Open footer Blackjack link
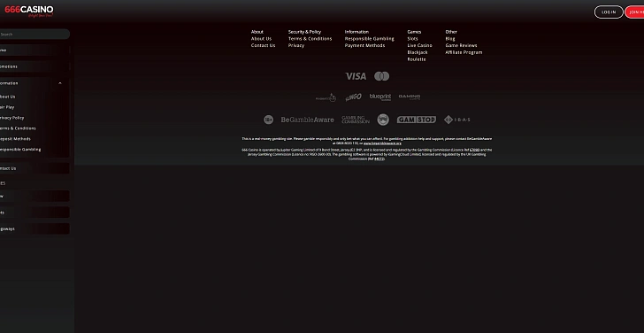 tap(418, 52)
